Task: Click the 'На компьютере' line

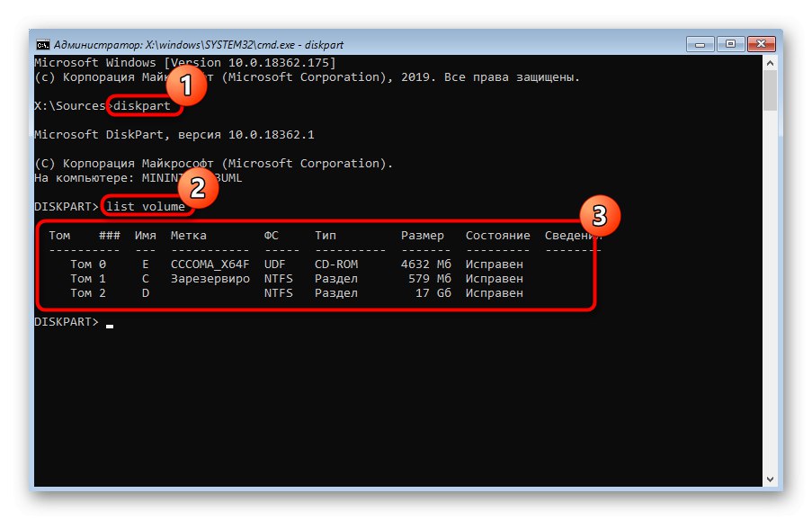Action: (x=138, y=177)
